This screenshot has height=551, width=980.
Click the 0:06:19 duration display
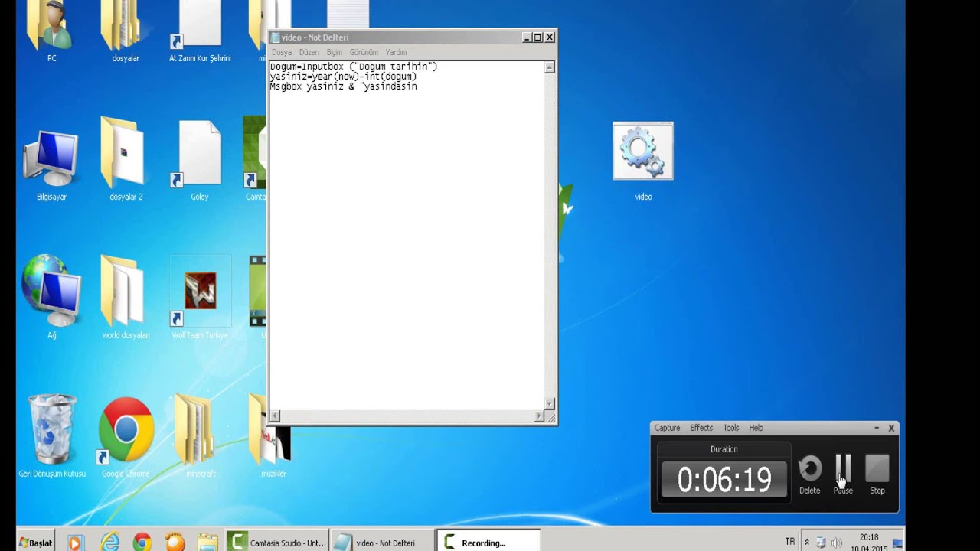(724, 480)
